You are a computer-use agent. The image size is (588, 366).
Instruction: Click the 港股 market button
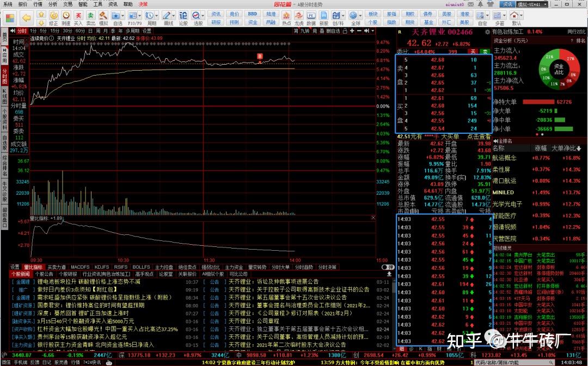click(464, 14)
